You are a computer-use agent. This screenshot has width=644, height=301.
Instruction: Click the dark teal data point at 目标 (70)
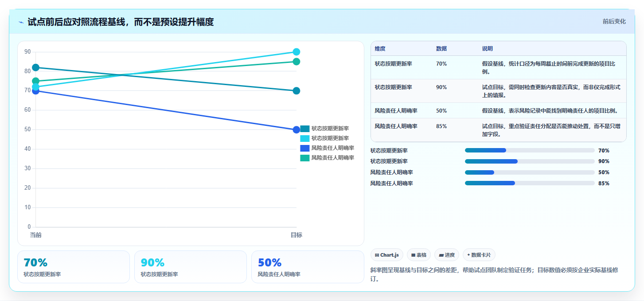[297, 91]
